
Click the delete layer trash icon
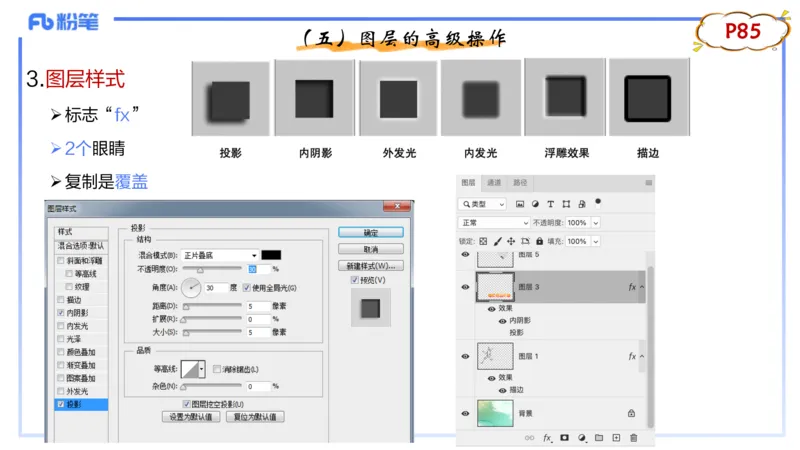click(633, 438)
